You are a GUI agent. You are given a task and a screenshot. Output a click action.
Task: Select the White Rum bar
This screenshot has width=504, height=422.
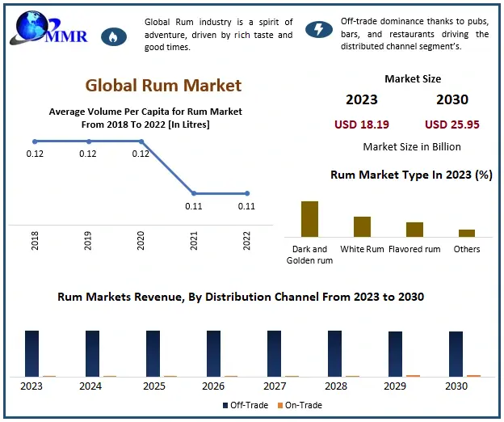(x=362, y=226)
